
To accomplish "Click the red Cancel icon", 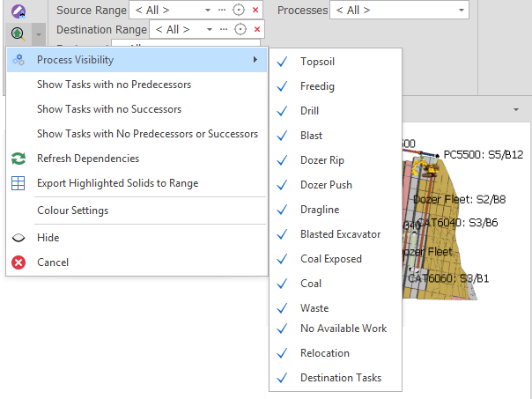I will coord(18,262).
